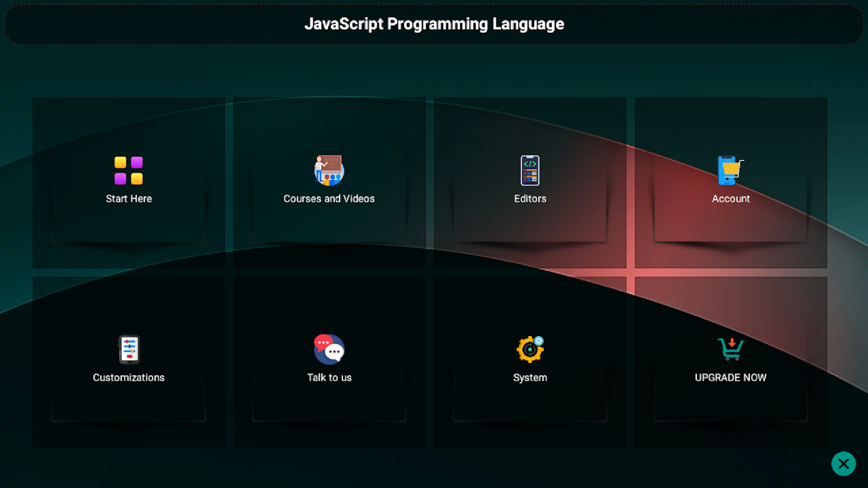The height and width of the screenshot is (488, 868).
Task: Open the chat bubbles Talk to us icon
Action: click(x=329, y=350)
